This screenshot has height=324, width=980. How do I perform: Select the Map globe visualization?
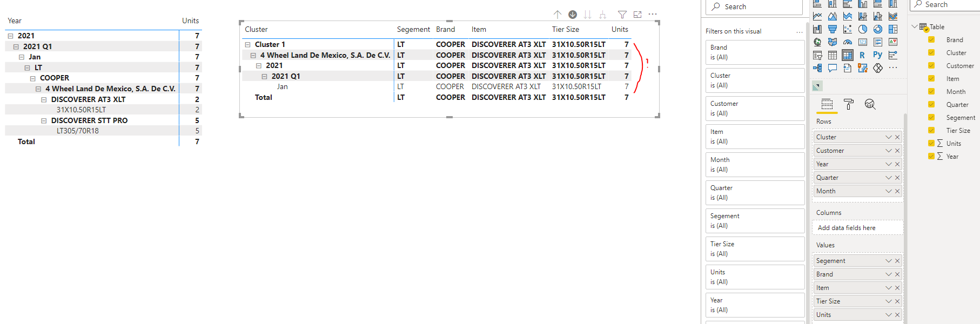pyautogui.click(x=817, y=42)
